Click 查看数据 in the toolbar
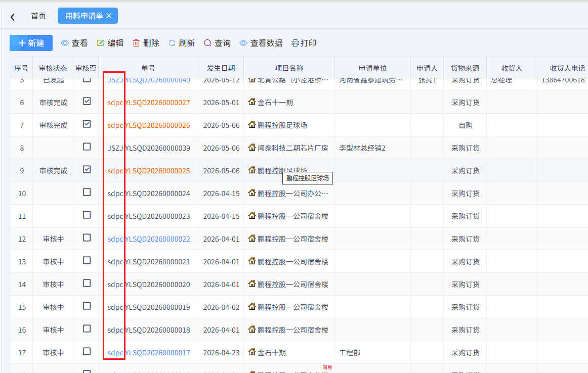 261,43
